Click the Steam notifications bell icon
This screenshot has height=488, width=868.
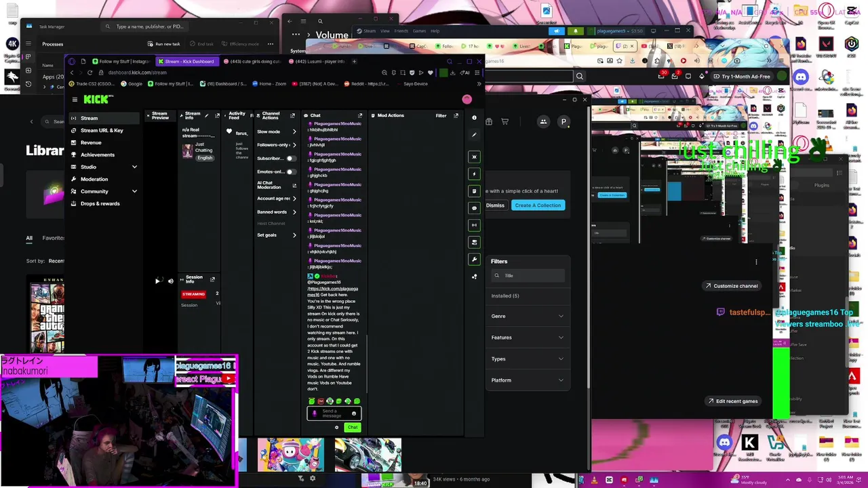coord(576,30)
